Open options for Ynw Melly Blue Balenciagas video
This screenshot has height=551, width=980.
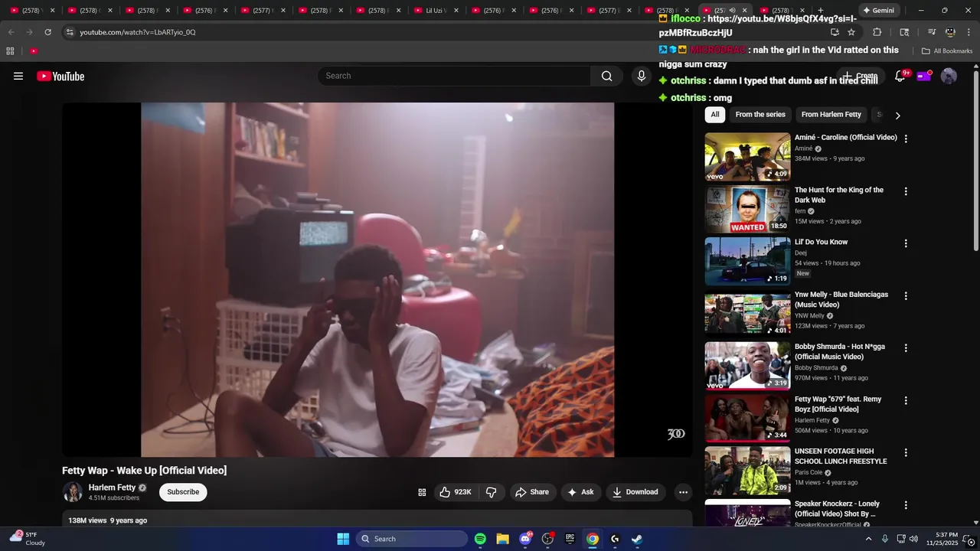point(906,295)
